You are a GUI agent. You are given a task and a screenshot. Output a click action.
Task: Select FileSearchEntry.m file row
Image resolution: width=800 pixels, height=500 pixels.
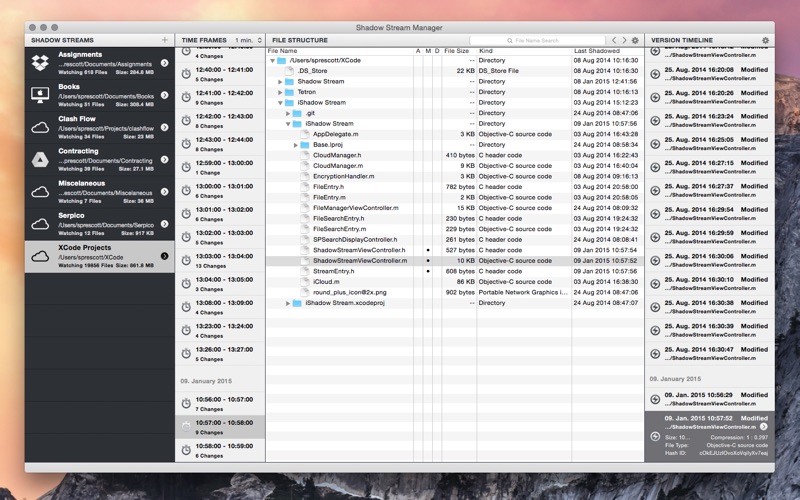[455, 229]
